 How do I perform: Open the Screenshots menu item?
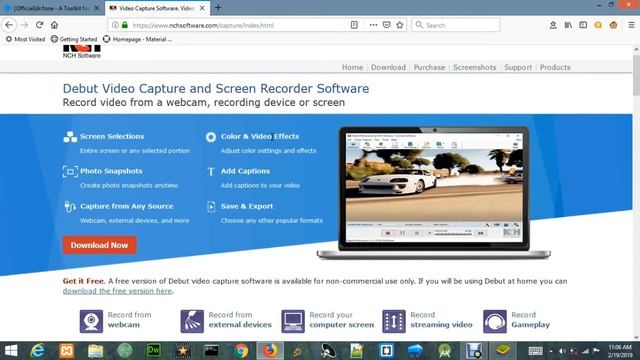pyautogui.click(x=475, y=67)
